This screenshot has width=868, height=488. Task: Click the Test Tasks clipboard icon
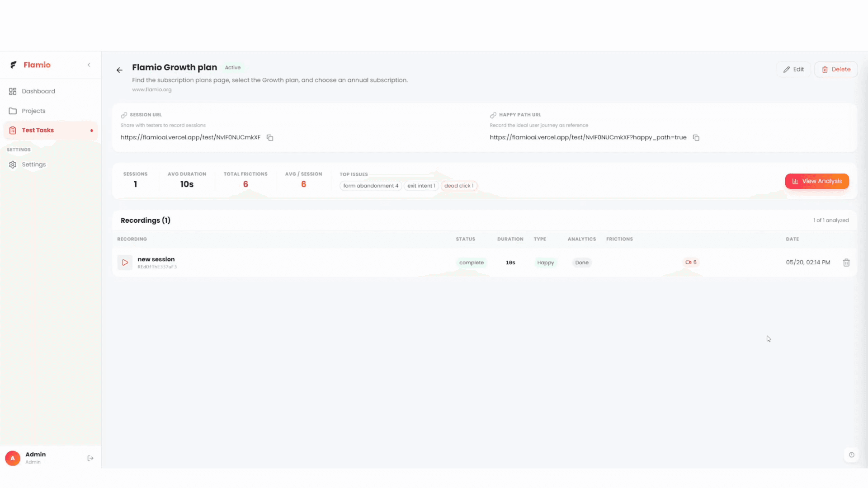(13, 130)
